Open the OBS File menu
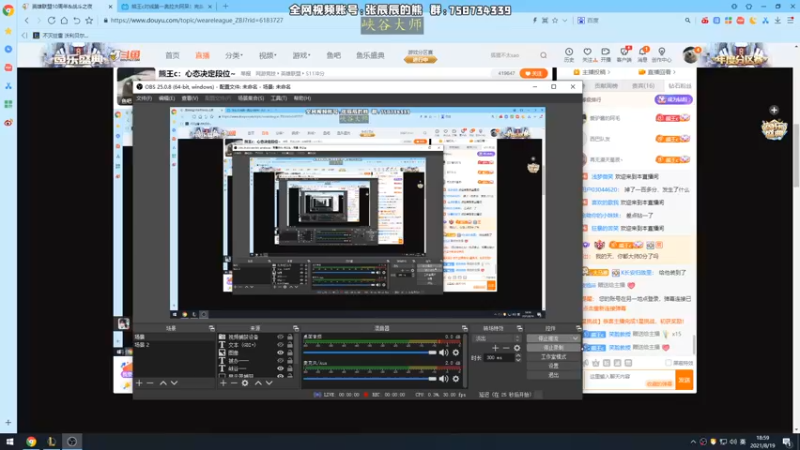The image size is (800, 450). click(144, 98)
